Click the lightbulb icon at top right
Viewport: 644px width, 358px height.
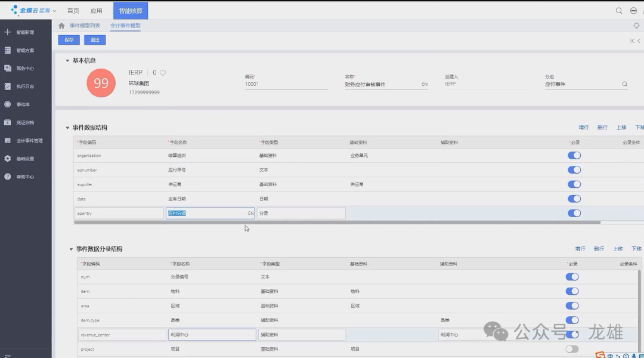pyautogui.click(x=636, y=26)
